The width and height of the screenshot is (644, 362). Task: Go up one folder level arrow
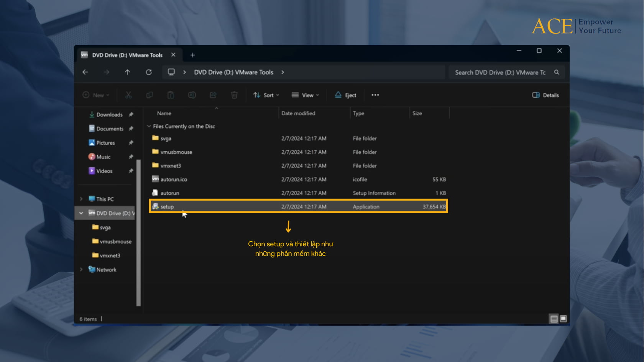[127, 72]
